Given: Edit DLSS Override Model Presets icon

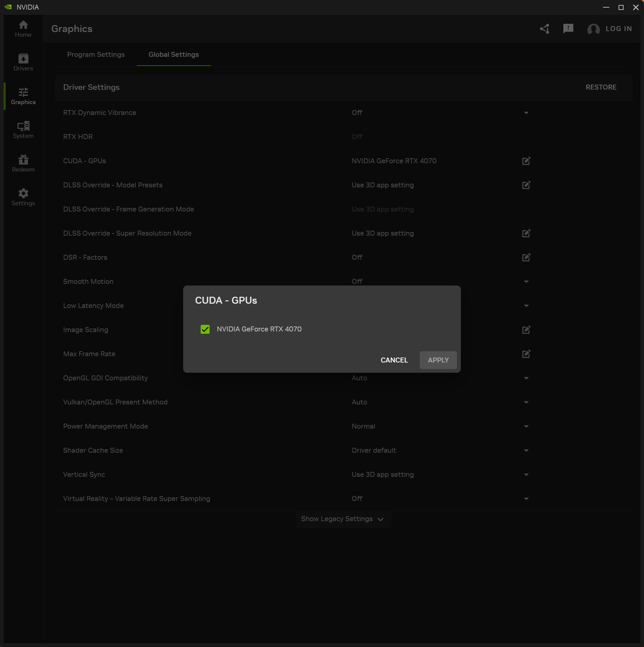Looking at the screenshot, I should [526, 185].
